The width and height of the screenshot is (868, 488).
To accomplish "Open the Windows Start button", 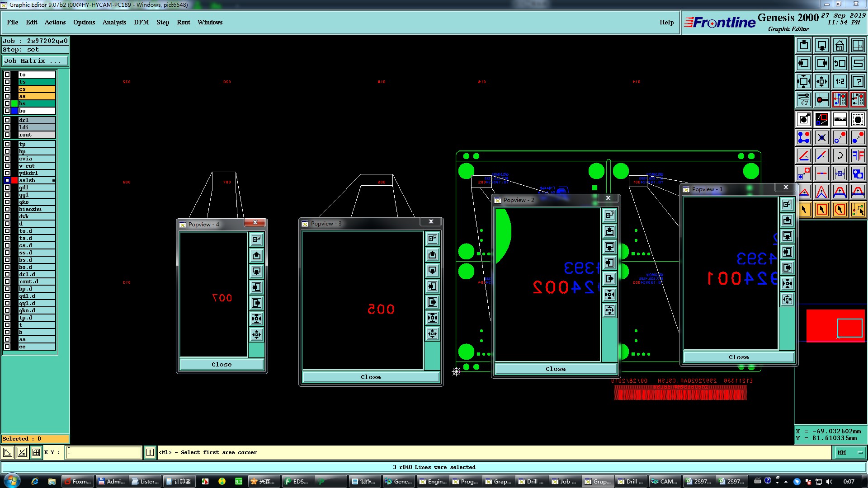I will click(12, 481).
